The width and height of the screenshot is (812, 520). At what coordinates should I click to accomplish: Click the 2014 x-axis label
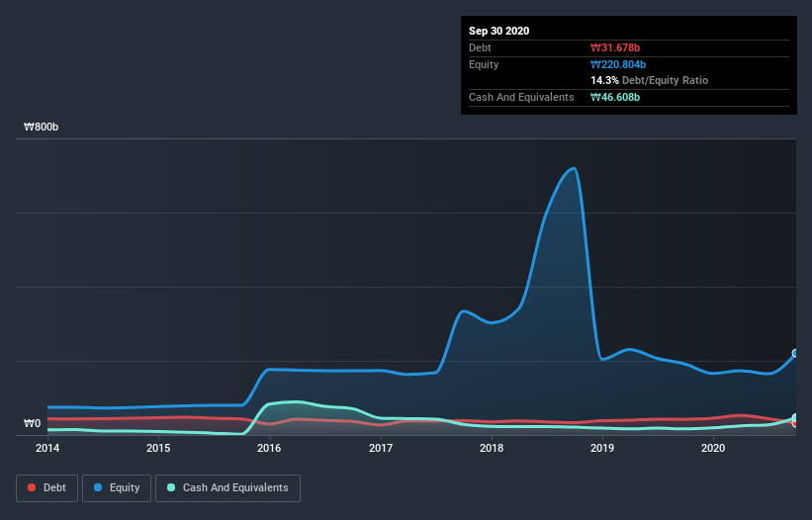[47, 448]
